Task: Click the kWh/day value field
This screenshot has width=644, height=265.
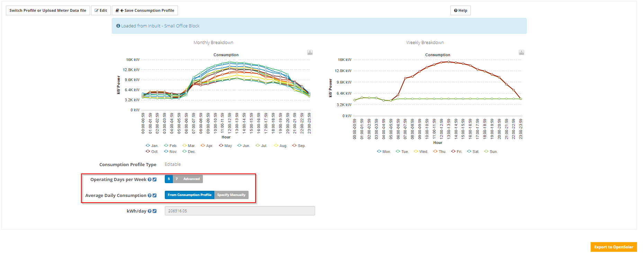Action: pos(240,211)
